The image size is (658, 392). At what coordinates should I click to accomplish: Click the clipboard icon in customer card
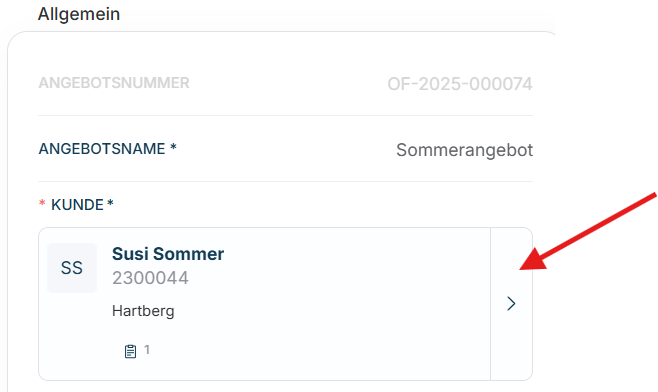(x=131, y=351)
